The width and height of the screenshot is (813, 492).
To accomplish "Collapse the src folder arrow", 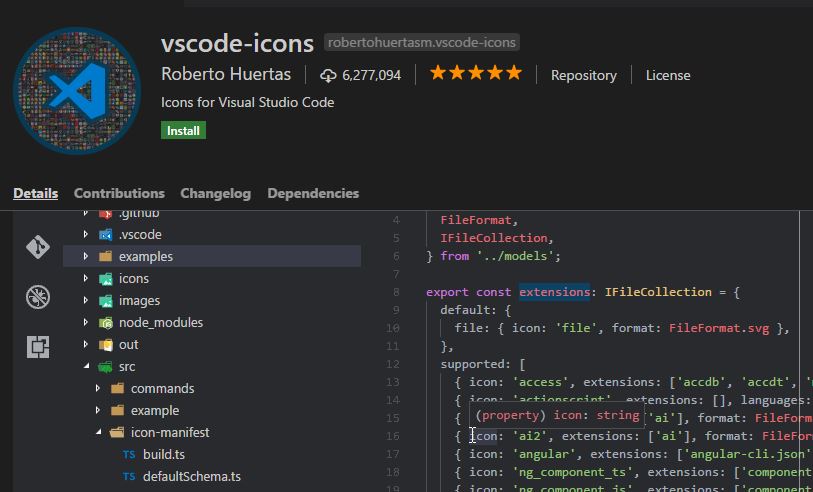I will (87, 366).
